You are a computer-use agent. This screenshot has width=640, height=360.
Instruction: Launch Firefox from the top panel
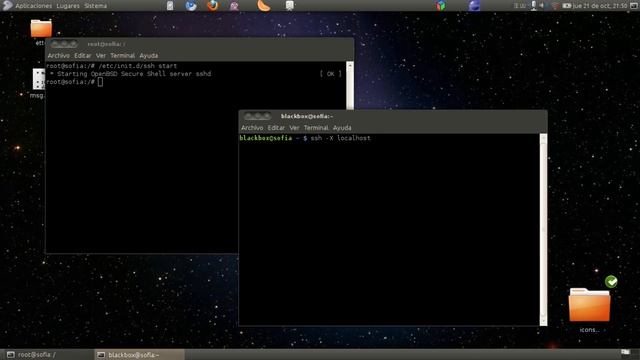tap(212, 5)
